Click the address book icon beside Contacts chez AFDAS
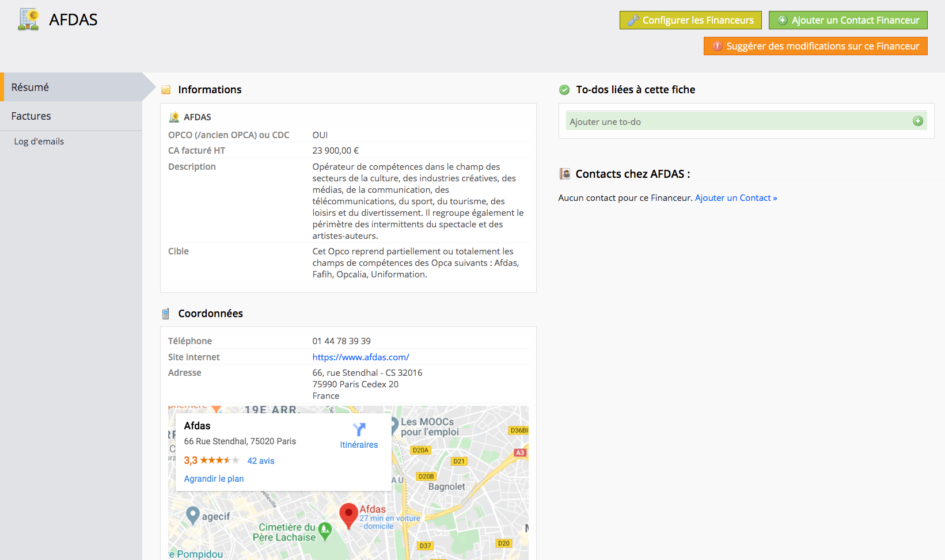Viewport: 945px width, 560px height. coord(565,174)
